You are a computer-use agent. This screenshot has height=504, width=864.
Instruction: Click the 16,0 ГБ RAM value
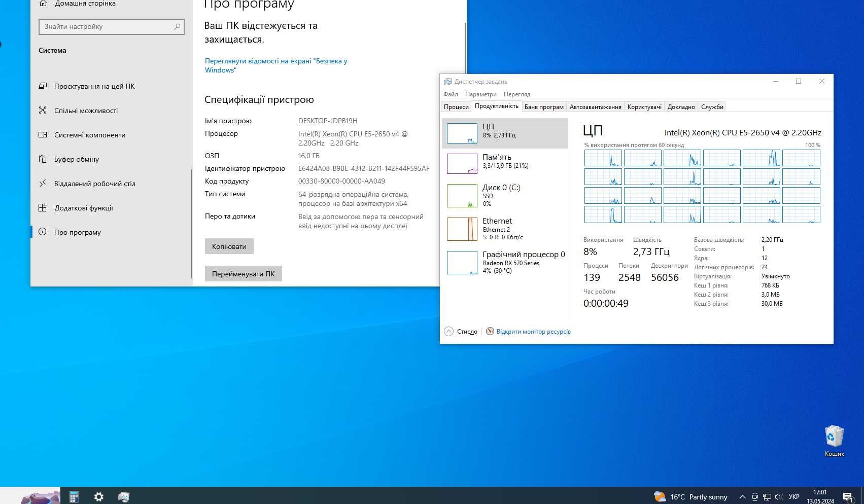[x=308, y=156]
